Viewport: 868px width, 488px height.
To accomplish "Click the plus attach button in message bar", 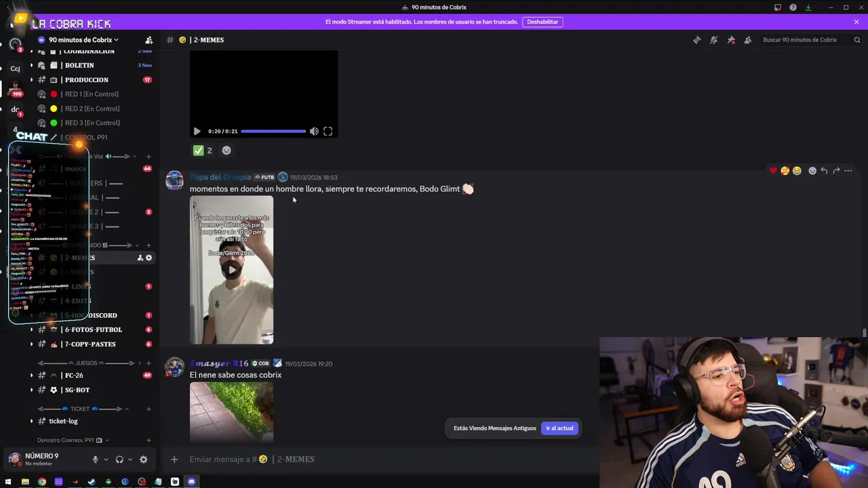I will [174, 460].
